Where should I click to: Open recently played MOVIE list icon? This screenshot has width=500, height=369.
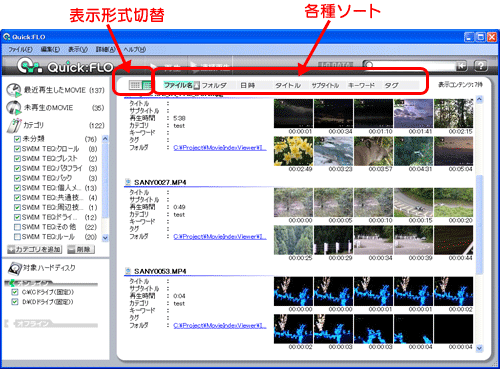point(14,90)
